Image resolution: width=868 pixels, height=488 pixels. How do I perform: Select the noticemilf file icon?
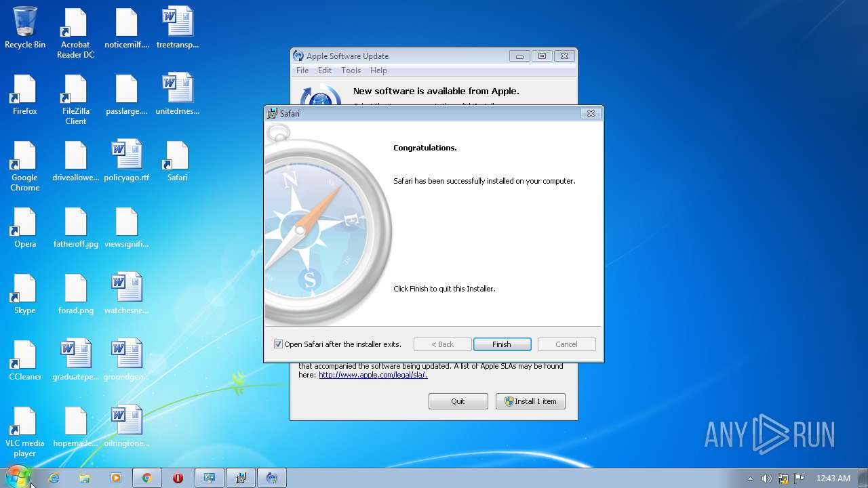tap(126, 28)
